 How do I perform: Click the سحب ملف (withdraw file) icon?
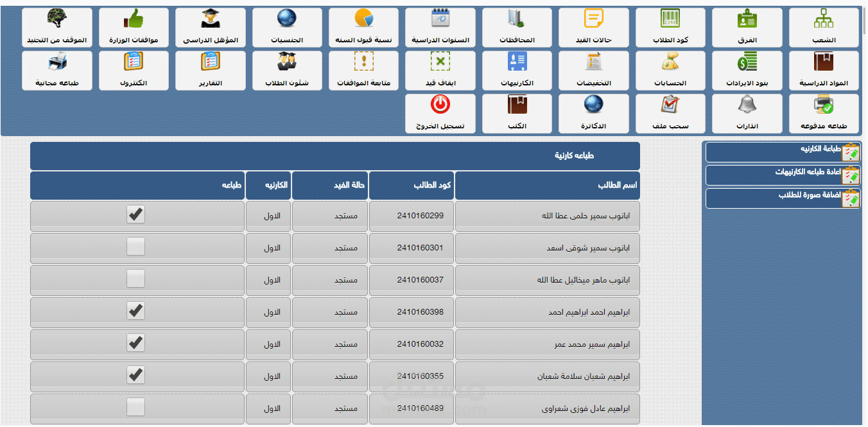pos(670,113)
